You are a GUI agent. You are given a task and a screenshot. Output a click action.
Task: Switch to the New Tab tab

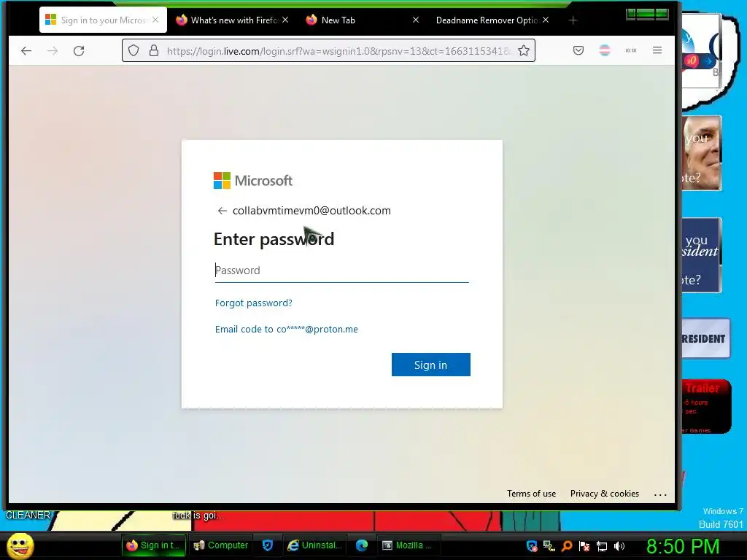(362, 20)
